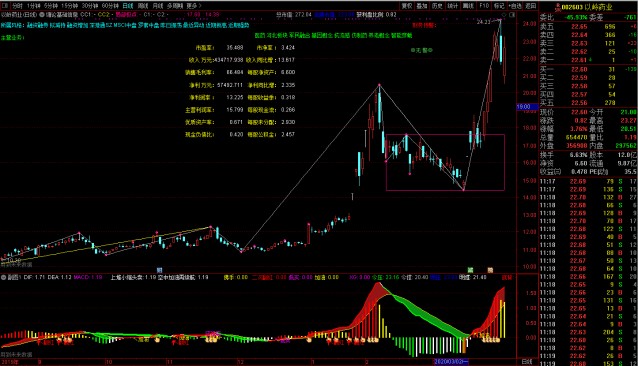Open 日线 period selector at bottom-right corner
Screen dimensions: 638x366
coord(527,362)
